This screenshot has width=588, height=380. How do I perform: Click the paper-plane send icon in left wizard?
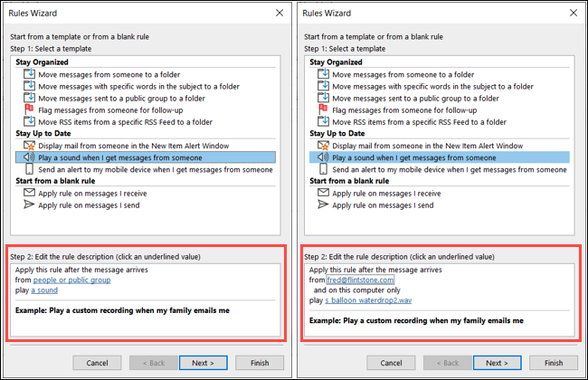pos(29,204)
